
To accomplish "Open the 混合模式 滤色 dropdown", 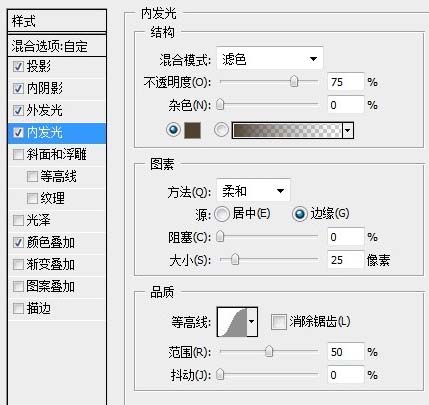I will [x=270, y=59].
